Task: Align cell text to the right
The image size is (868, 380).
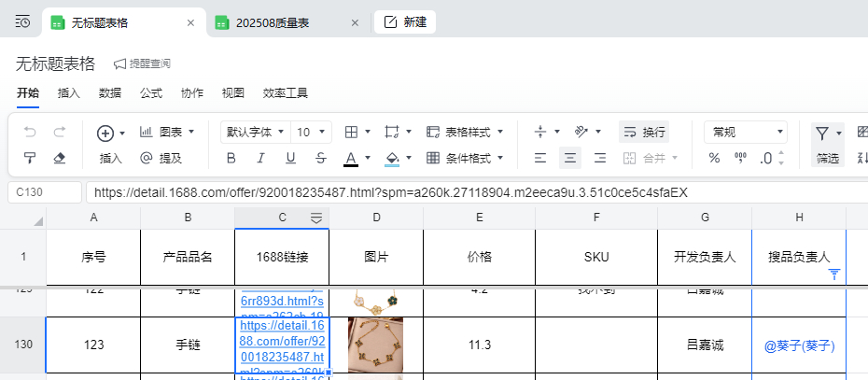Action: pos(600,158)
